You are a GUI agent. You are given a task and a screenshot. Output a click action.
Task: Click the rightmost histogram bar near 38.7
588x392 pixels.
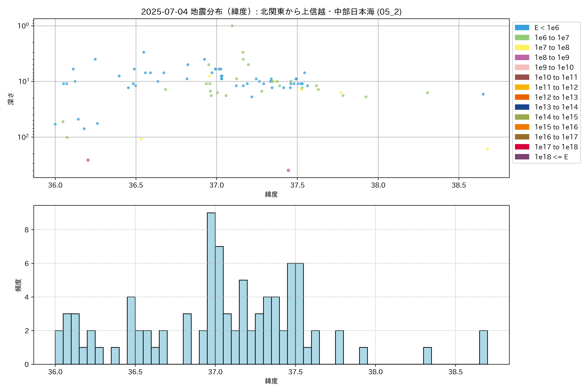[483, 347]
